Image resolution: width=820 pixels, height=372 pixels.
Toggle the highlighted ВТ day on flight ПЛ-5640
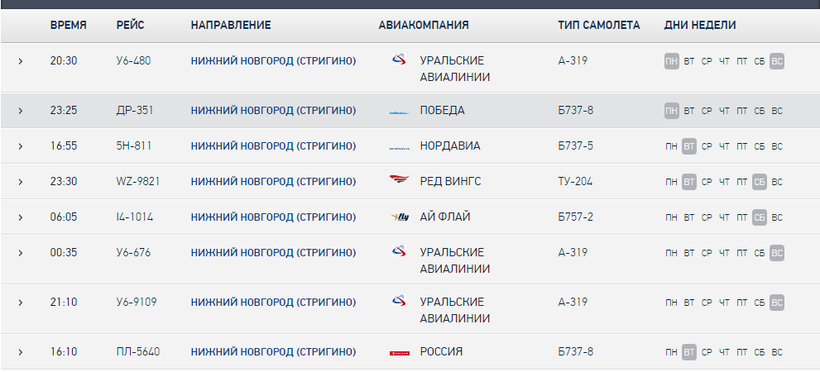(689, 352)
